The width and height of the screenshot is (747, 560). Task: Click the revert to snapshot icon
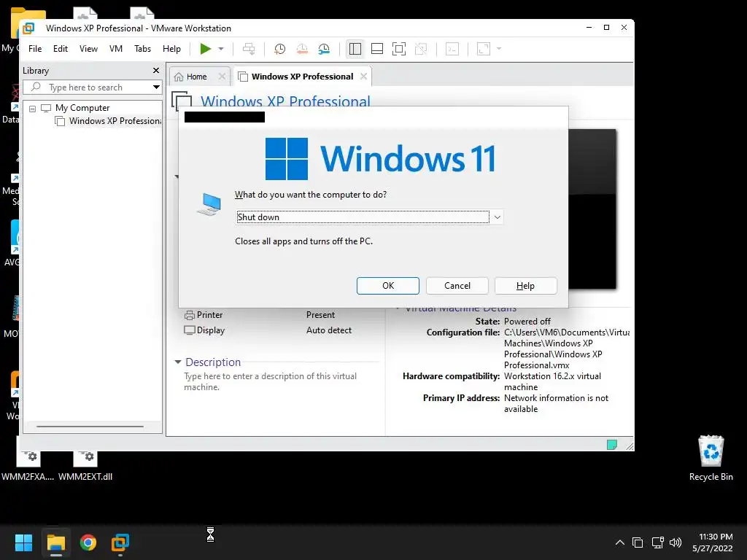point(302,49)
